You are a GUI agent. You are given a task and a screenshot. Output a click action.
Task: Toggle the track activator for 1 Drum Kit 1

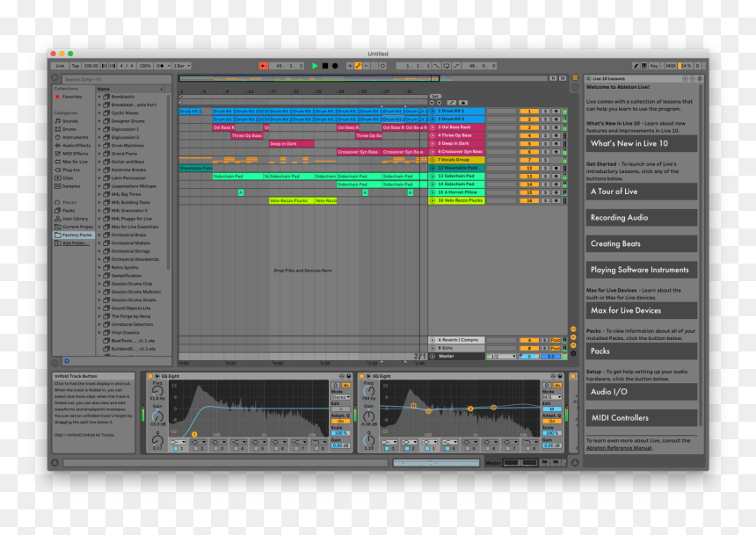[529, 112]
